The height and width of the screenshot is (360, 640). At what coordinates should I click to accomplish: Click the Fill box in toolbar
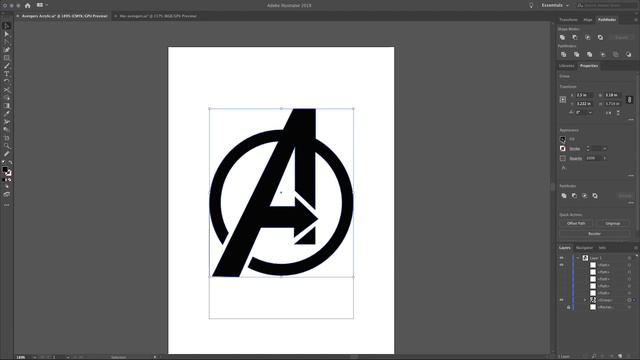(x=4, y=169)
